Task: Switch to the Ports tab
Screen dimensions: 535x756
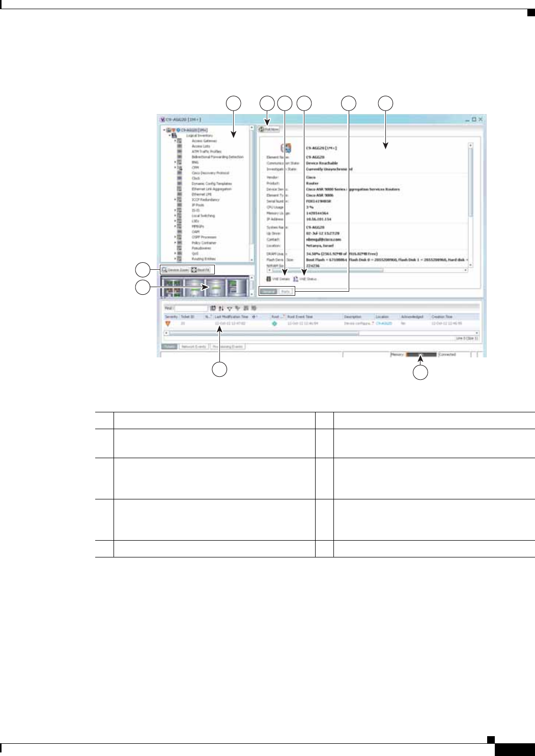Action: [286, 292]
